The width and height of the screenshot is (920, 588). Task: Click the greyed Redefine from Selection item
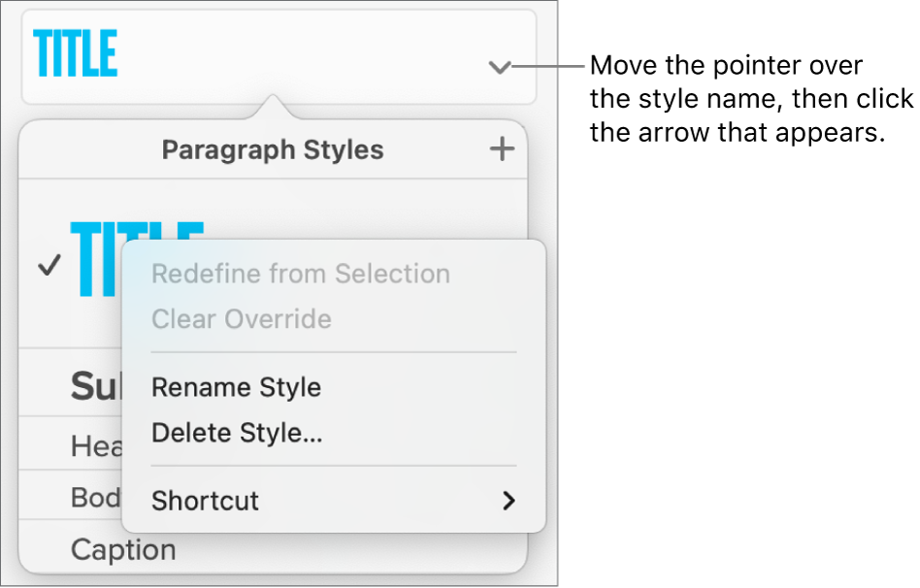pyautogui.click(x=301, y=274)
